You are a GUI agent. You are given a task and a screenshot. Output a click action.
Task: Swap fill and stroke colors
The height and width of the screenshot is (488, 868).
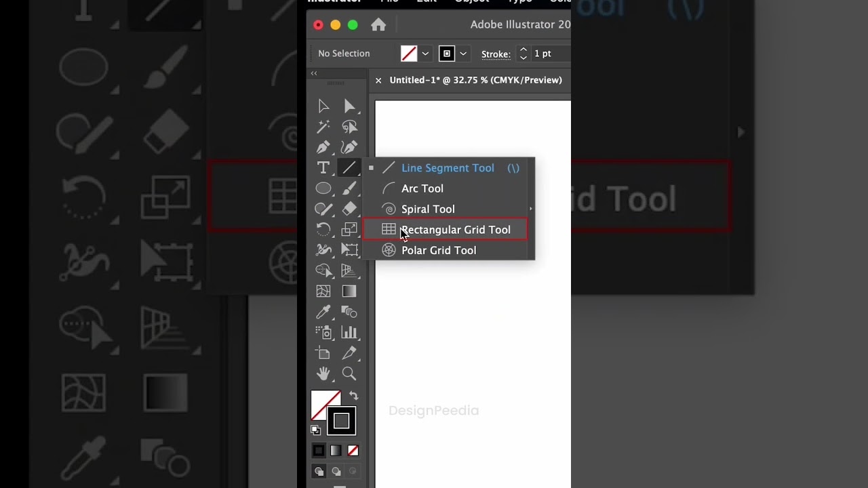(353, 396)
